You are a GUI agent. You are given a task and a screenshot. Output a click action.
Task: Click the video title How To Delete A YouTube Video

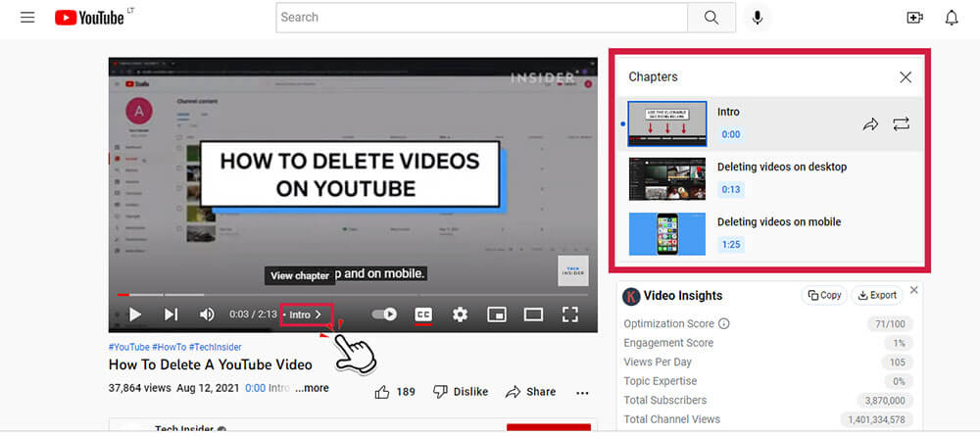tap(211, 364)
